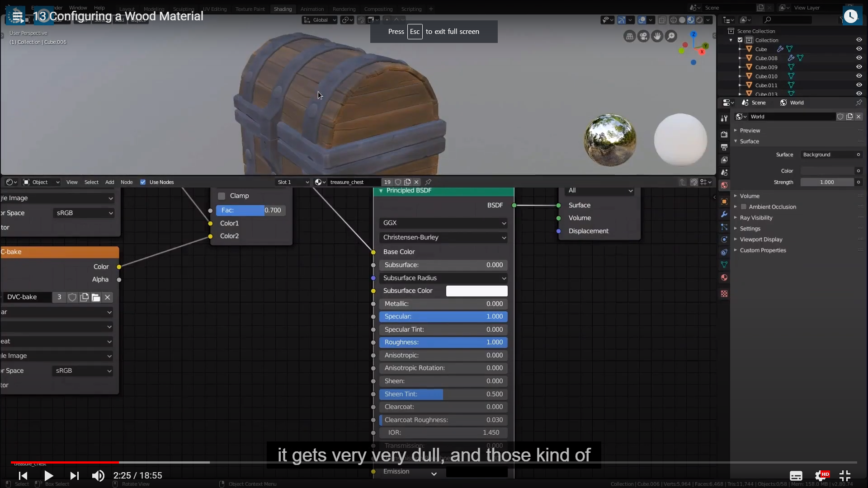Expand the Ray Visibility panel
This screenshot has width=868, height=488.
(x=756, y=218)
